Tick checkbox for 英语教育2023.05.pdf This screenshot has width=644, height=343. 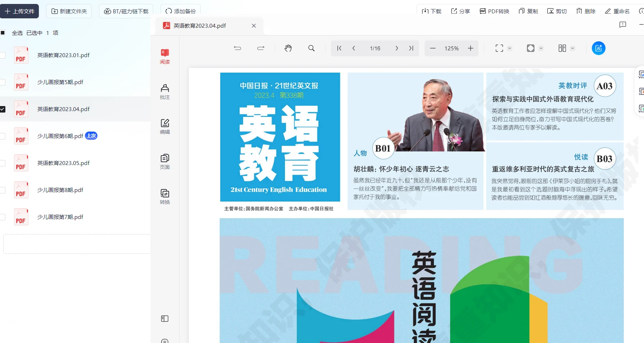(x=3, y=163)
